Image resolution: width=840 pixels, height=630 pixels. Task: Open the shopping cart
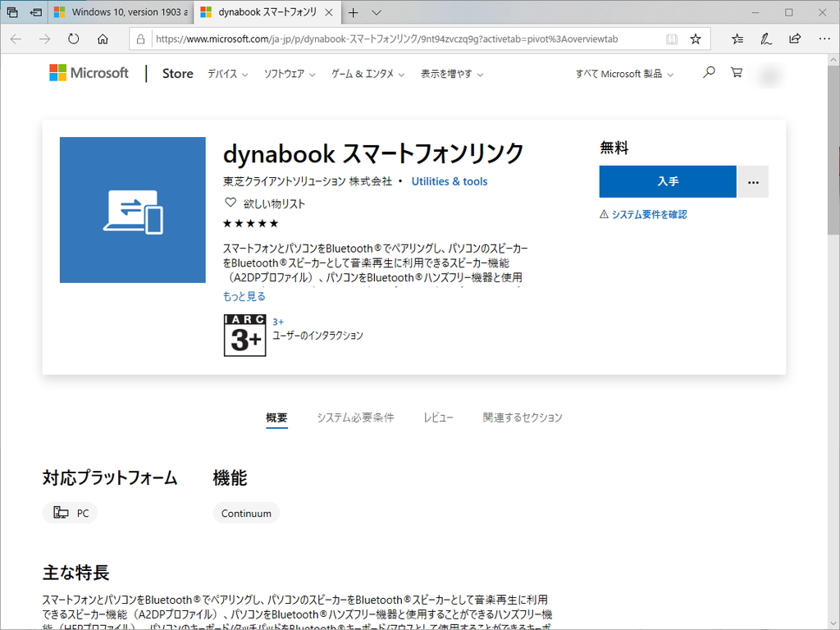(737, 73)
